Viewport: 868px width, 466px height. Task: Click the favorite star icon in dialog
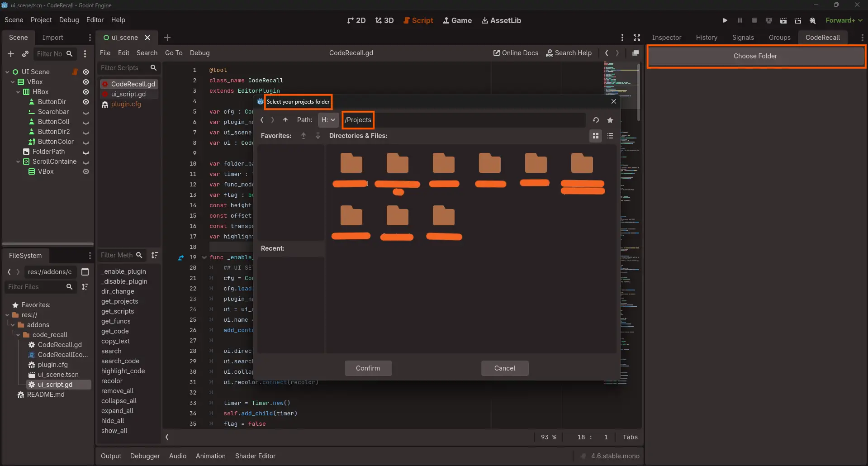[610, 120]
